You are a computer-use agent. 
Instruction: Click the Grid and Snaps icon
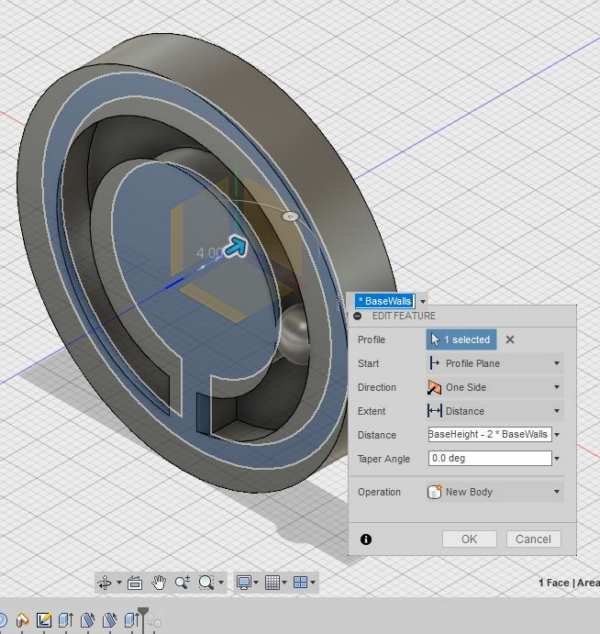pyautogui.click(x=272, y=582)
